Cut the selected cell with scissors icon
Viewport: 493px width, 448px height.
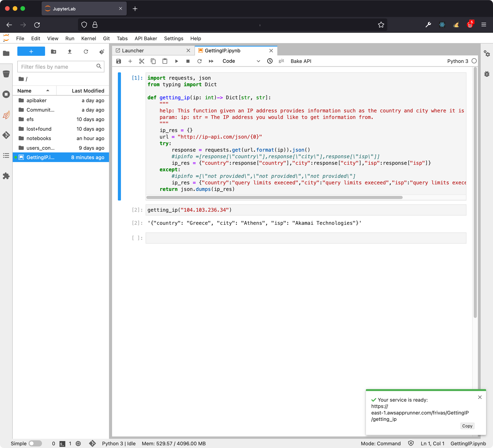[142, 61]
